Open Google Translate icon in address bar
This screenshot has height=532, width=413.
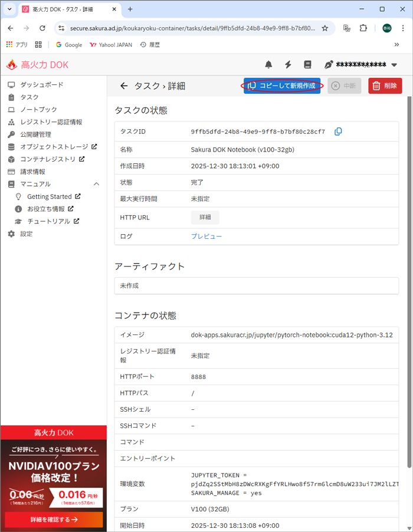coord(346,28)
